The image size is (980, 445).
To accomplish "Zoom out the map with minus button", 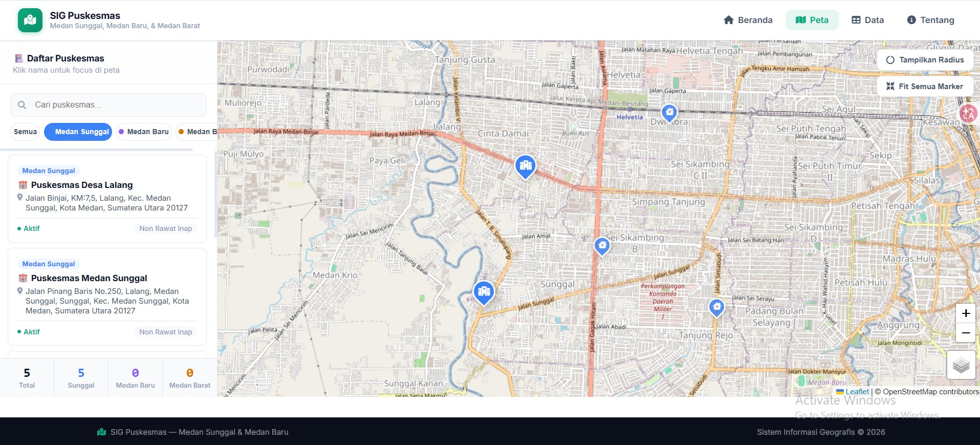I will pyautogui.click(x=966, y=332).
